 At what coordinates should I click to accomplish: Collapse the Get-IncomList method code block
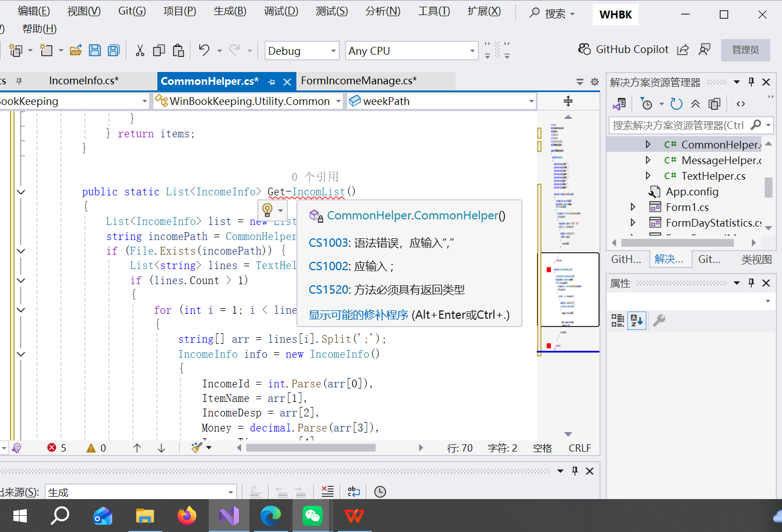(x=21, y=192)
